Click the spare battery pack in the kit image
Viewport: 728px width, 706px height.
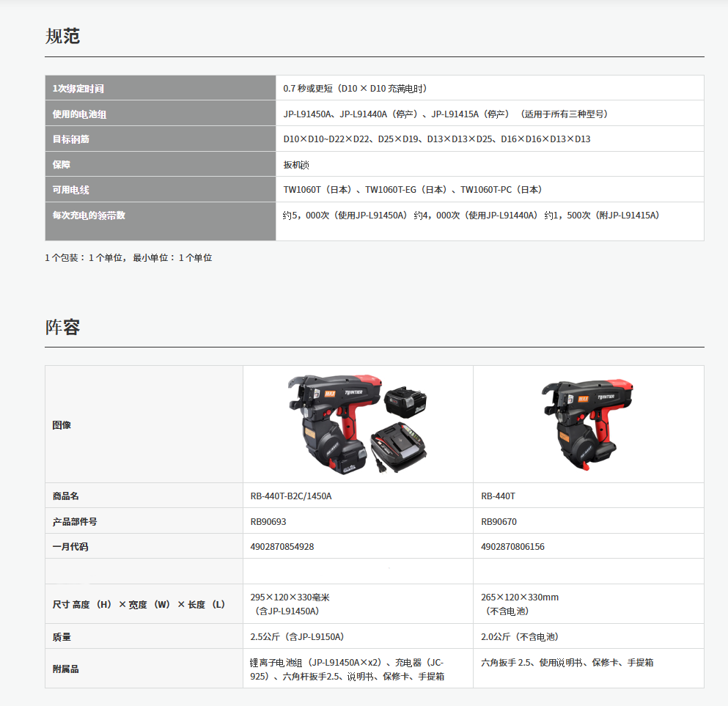(405, 402)
